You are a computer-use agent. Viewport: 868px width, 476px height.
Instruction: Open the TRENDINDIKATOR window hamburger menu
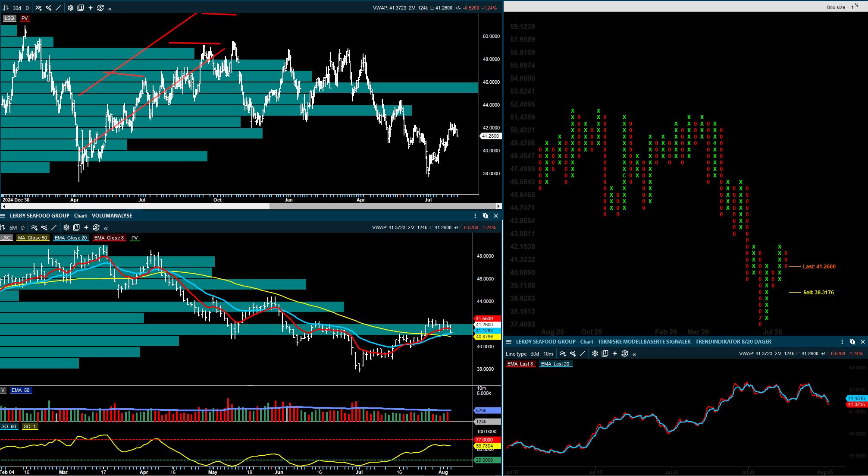pos(508,342)
